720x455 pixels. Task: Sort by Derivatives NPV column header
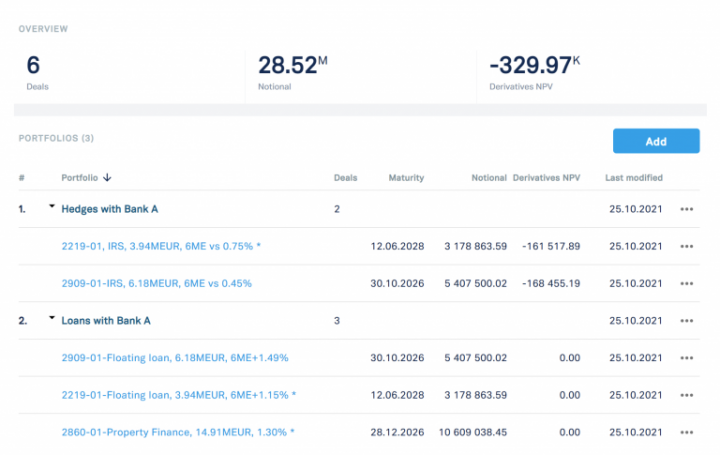(546, 178)
